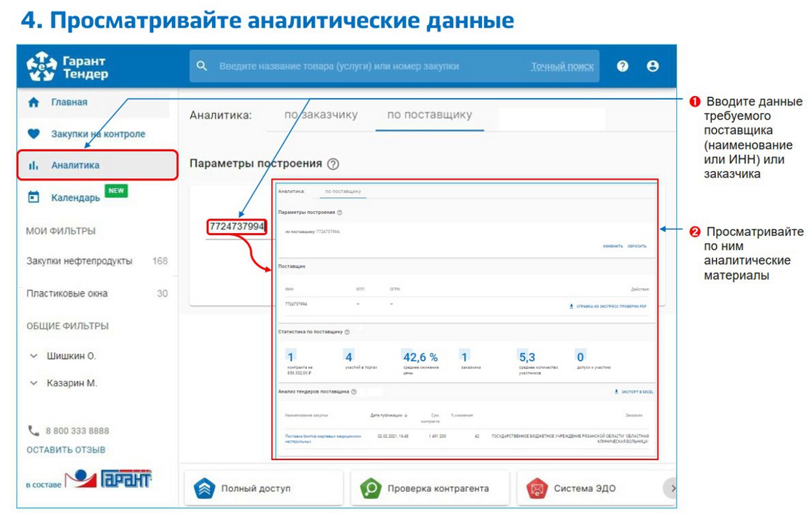Click the Система ЭДО icon
Viewport: 812px width, 524px height.
(536, 488)
